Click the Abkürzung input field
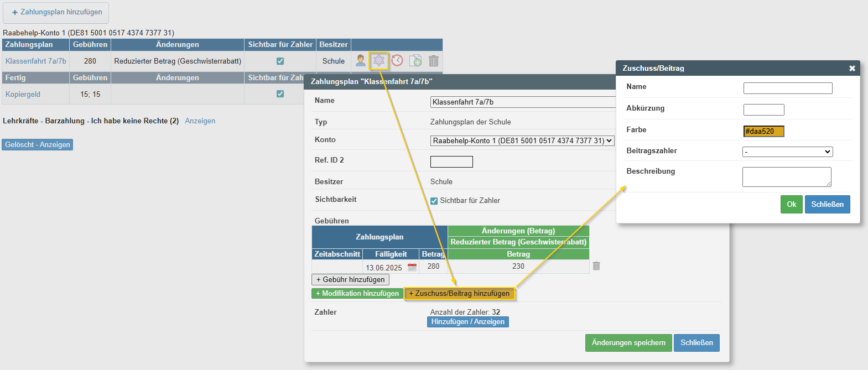Image resolution: width=868 pixels, height=370 pixels. (763, 110)
